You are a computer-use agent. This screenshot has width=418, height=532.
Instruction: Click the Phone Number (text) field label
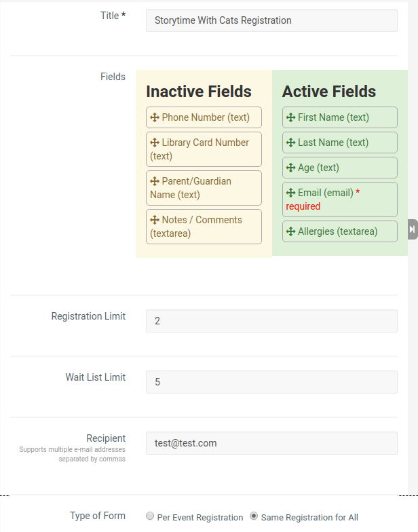pyautogui.click(x=206, y=117)
